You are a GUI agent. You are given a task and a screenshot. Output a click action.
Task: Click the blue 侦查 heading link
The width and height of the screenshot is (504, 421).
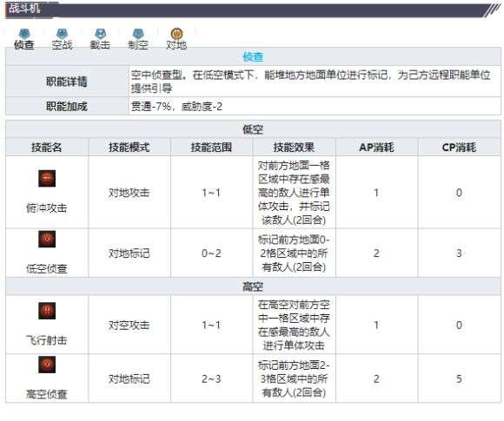pyautogui.click(x=253, y=56)
